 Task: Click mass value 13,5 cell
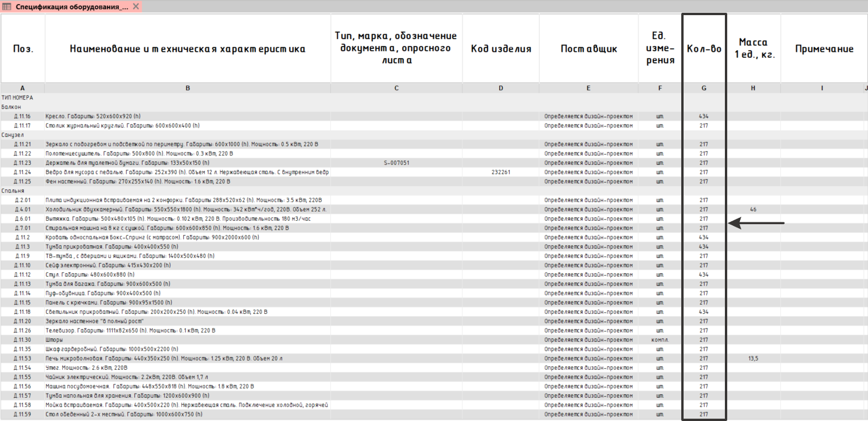(753, 358)
